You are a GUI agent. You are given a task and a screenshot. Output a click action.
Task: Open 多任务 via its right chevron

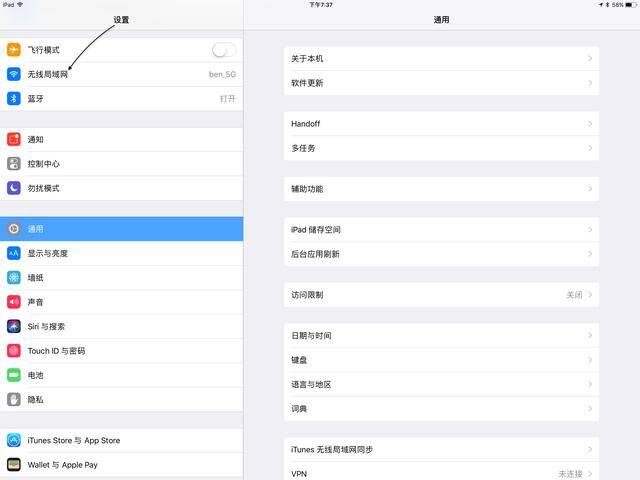coord(590,148)
